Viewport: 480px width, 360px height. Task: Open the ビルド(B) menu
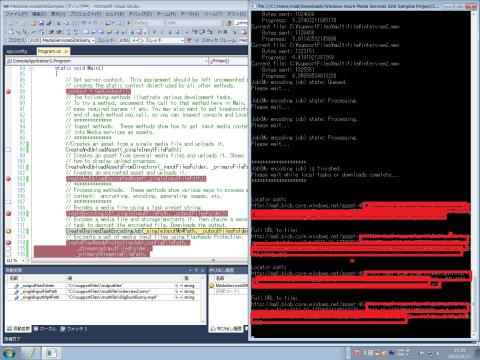[x=115, y=14]
